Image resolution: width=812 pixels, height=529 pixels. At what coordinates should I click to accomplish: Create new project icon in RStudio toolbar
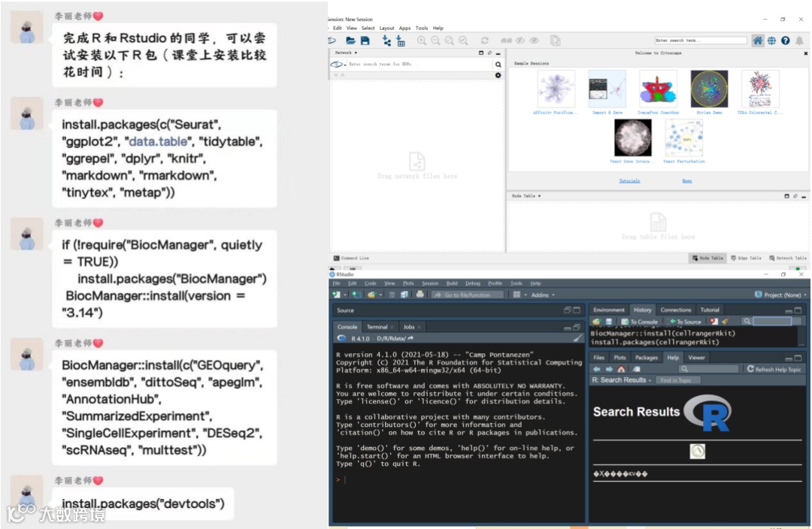tap(356, 295)
